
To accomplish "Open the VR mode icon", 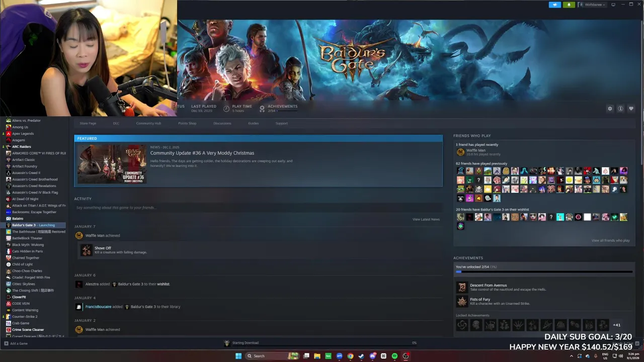I will click(x=613, y=5).
